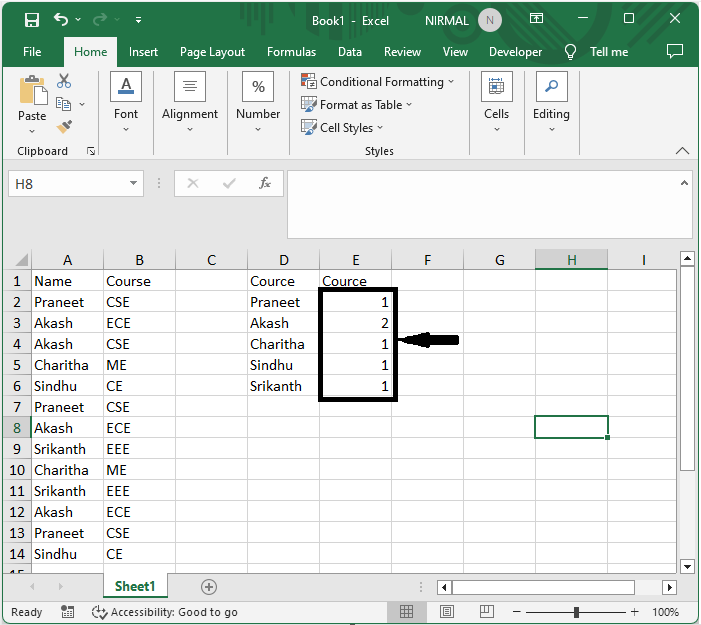Click the Undo arrow icon
The width and height of the screenshot is (701, 625).
click(x=61, y=20)
